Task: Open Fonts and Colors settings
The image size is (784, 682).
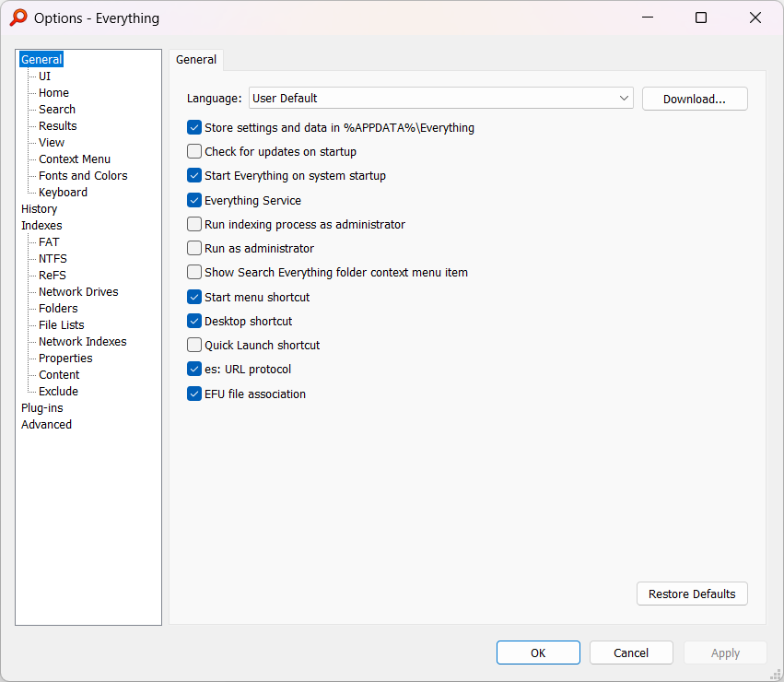Action: tap(83, 176)
